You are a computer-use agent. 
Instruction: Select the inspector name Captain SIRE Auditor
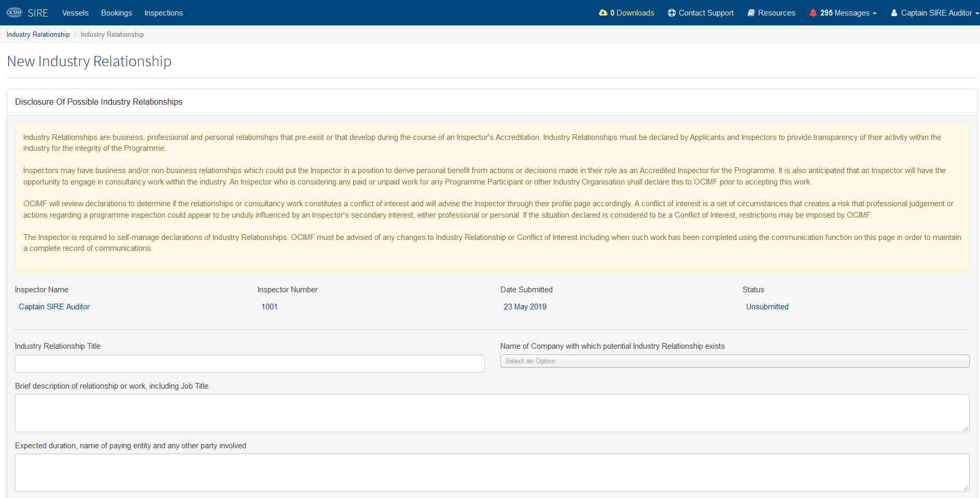(54, 306)
